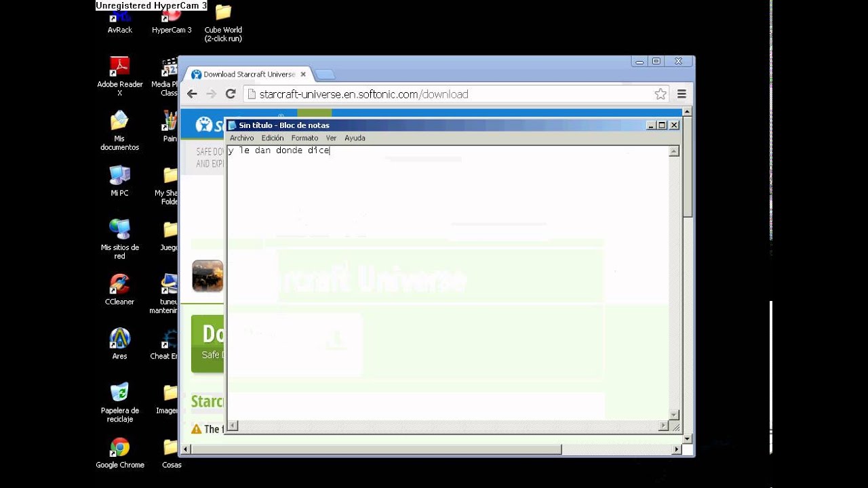Open the AvRack desktop shortcut
The image size is (868, 488).
point(120,22)
